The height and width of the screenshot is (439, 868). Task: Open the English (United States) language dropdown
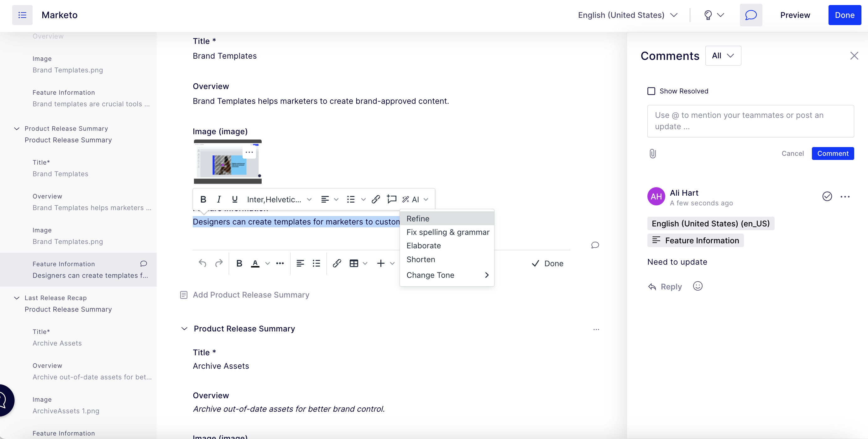(627, 15)
